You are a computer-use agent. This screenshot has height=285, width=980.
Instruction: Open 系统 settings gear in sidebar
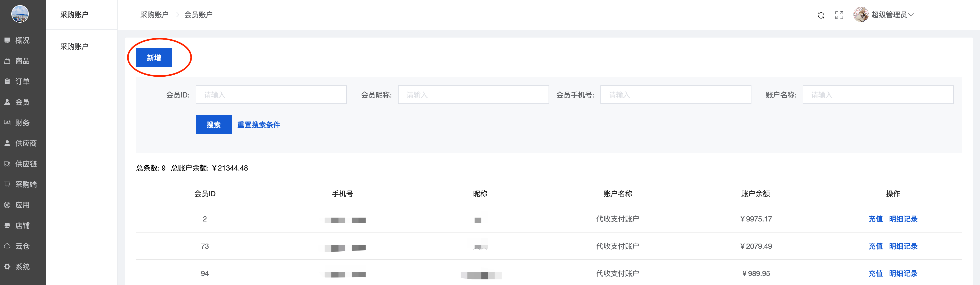click(x=22, y=267)
